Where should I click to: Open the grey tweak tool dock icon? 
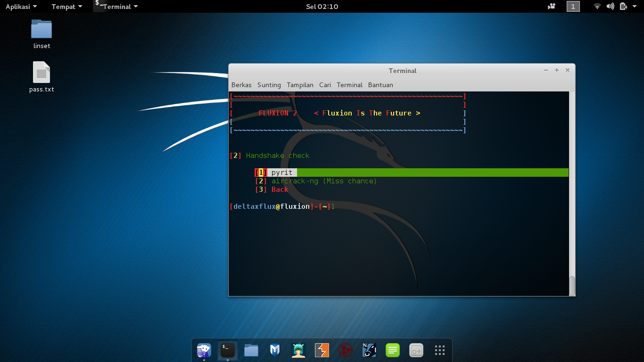point(416,350)
